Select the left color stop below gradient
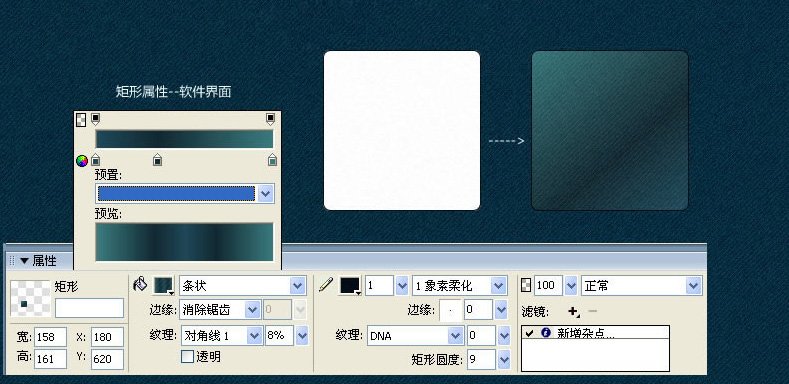The image size is (789, 384). pos(96,160)
